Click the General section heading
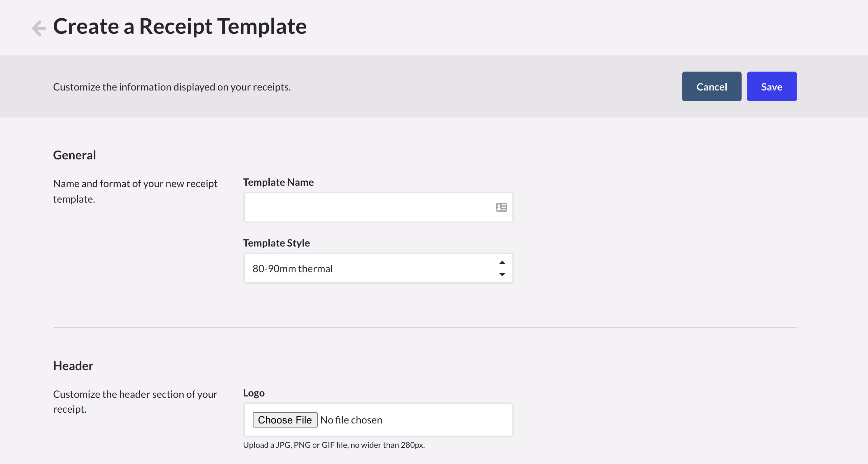This screenshot has height=464, width=868. point(74,155)
